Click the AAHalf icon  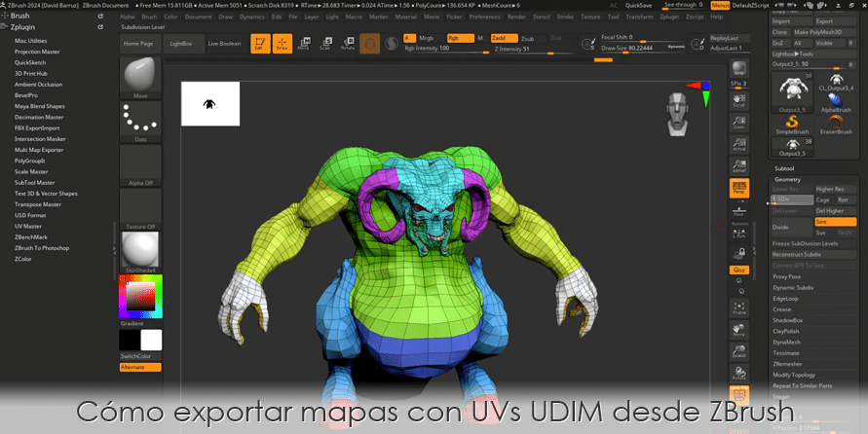[x=739, y=165]
